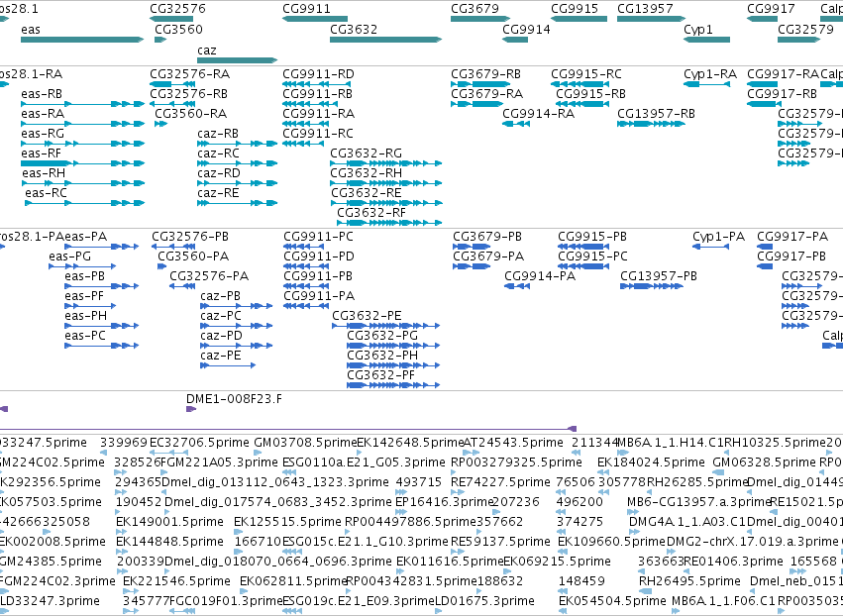Select transcript label CG32576-RB
The width and height of the screenshot is (843, 616).
pos(188,93)
